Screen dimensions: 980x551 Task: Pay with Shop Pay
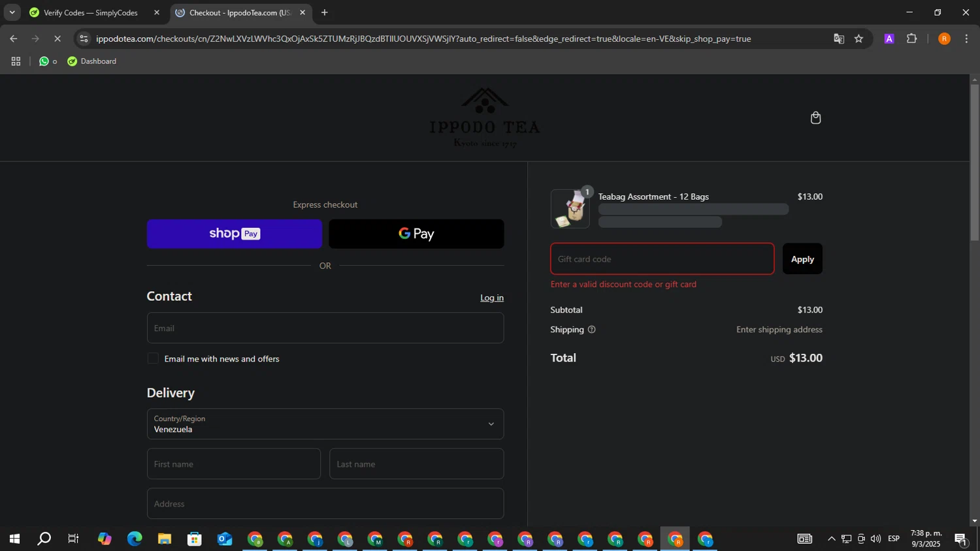point(235,234)
